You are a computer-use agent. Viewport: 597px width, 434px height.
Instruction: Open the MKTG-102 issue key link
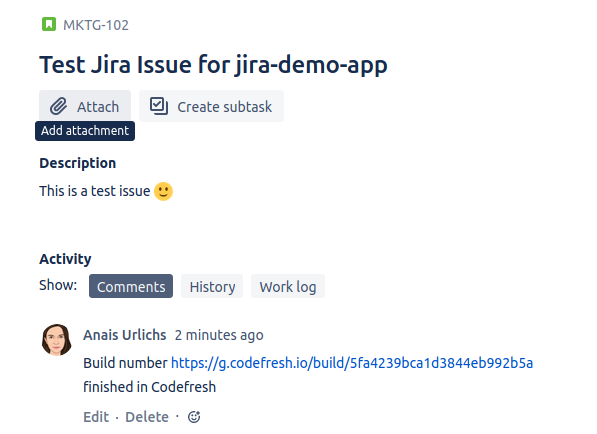coord(96,25)
